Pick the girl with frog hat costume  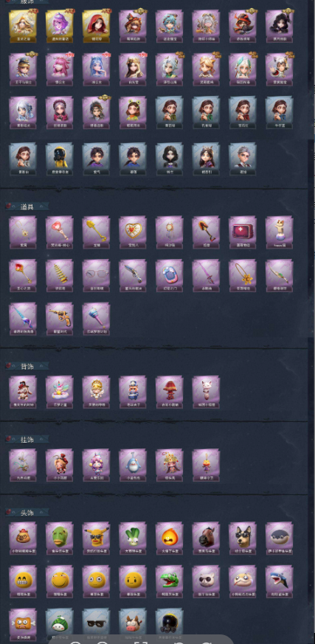[133, 113]
